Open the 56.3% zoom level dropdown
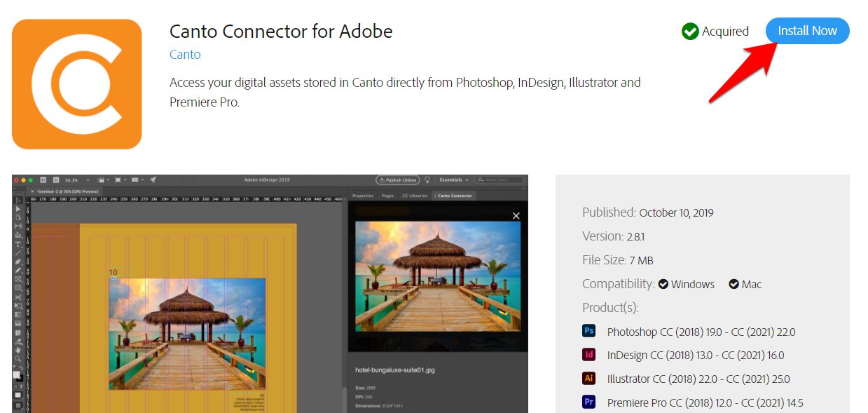This screenshot has width=868, height=413. coord(88,180)
